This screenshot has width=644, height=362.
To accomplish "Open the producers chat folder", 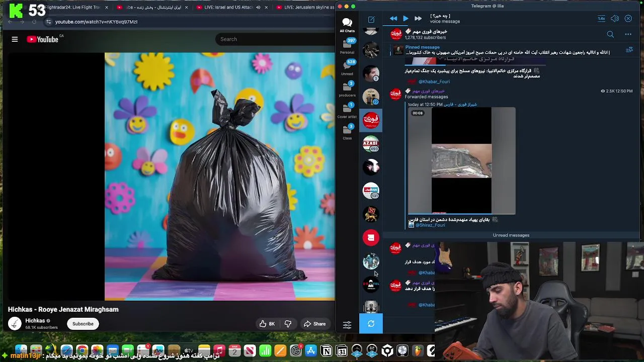I will (x=347, y=89).
